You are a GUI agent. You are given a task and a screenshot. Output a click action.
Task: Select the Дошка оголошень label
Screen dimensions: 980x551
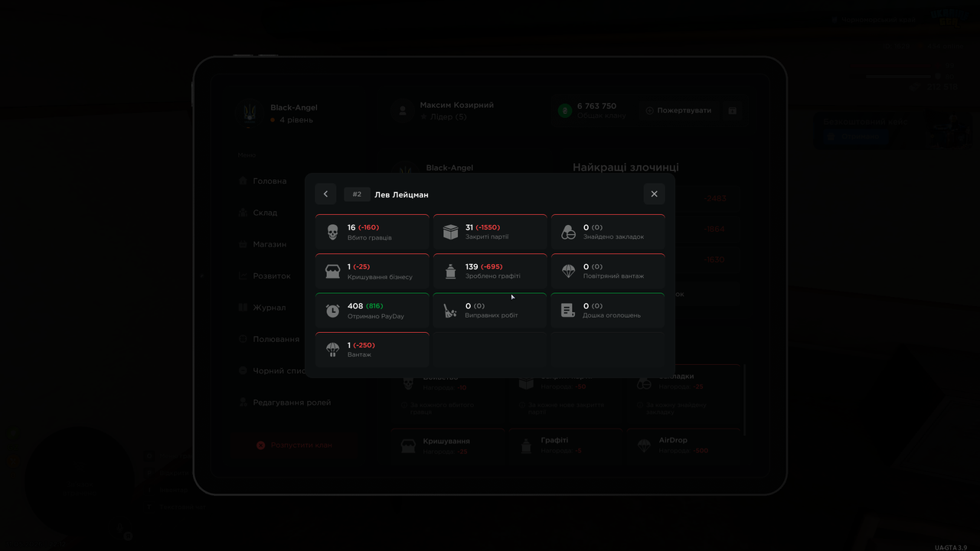coord(612,315)
